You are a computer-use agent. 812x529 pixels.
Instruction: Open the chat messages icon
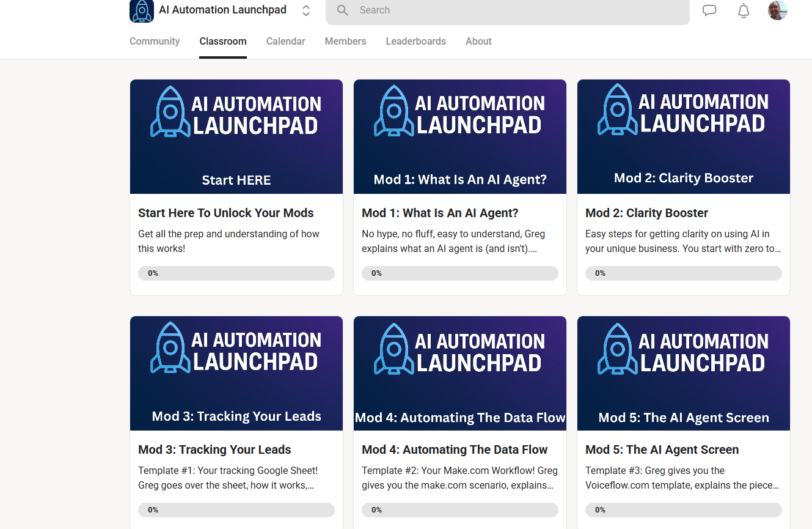pos(709,10)
